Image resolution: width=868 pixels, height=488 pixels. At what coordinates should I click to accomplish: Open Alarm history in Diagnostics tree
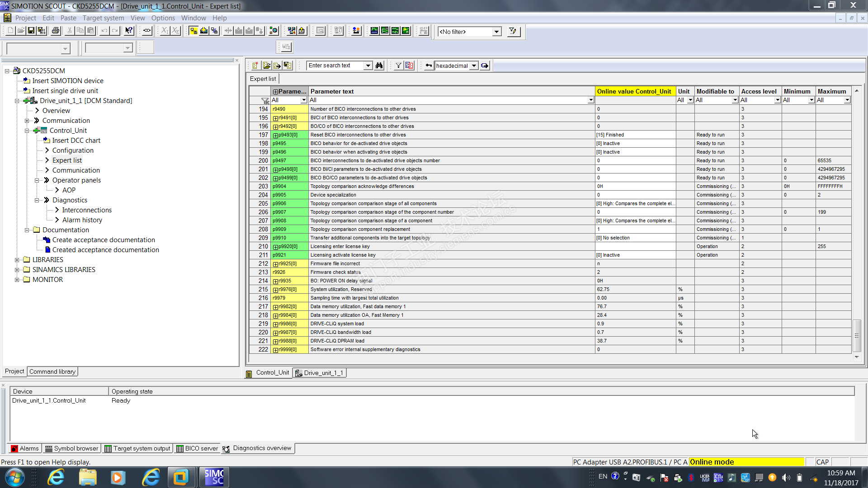pos(82,220)
